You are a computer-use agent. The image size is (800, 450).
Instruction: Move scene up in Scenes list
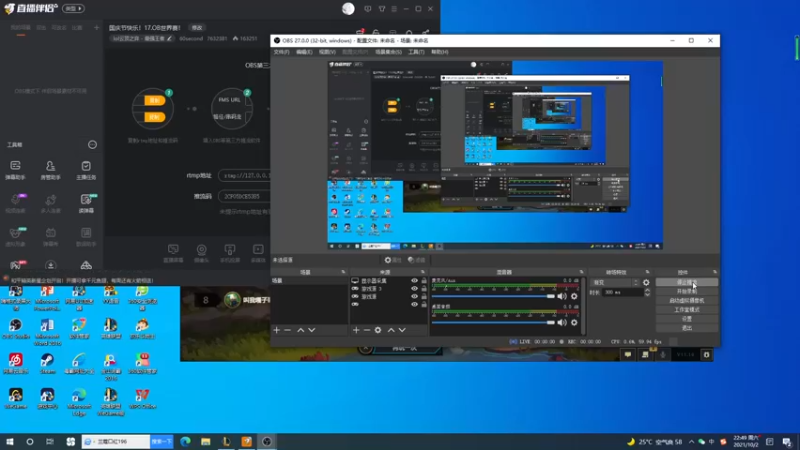[301, 330]
